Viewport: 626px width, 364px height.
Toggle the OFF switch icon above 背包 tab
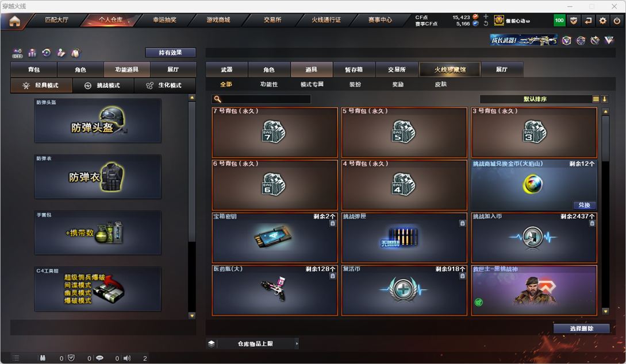(x=17, y=53)
